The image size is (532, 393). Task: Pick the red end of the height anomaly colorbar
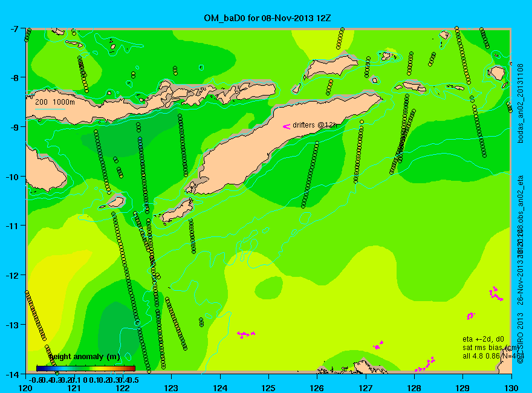tap(132, 368)
